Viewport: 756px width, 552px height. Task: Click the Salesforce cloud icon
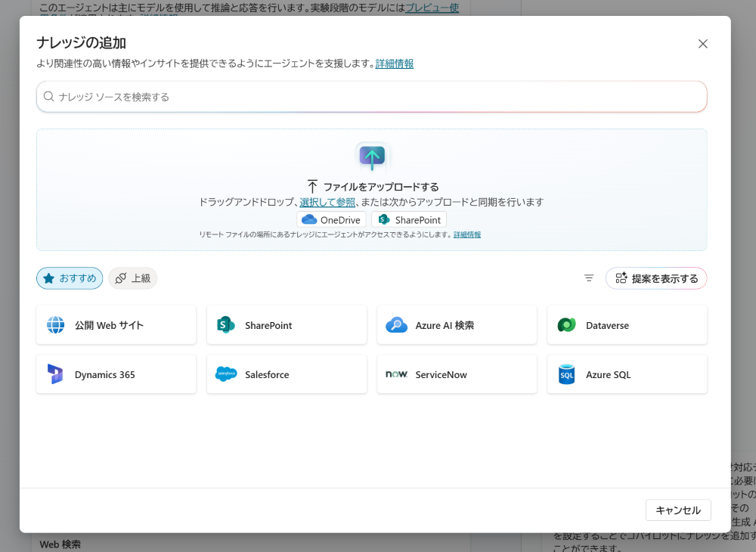[x=226, y=374]
